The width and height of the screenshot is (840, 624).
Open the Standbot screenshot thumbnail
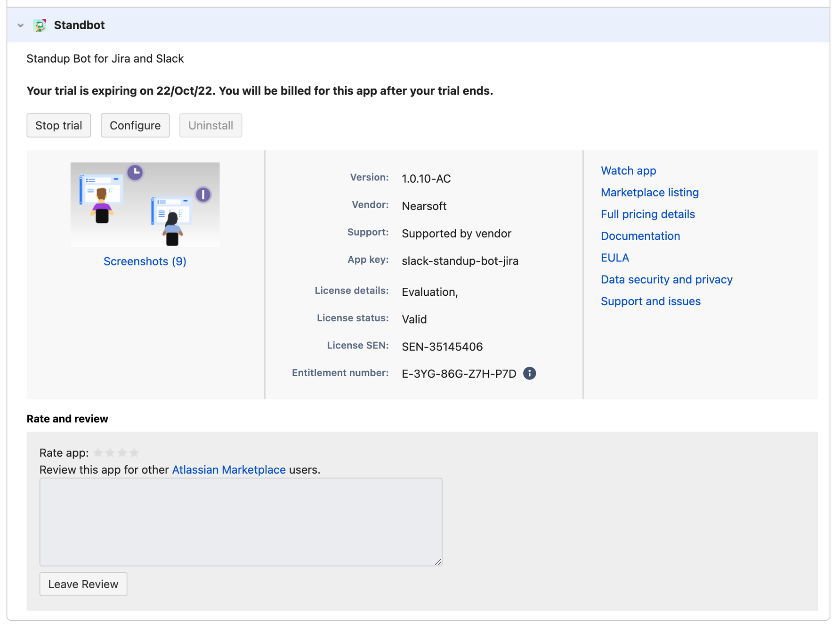pos(145,204)
